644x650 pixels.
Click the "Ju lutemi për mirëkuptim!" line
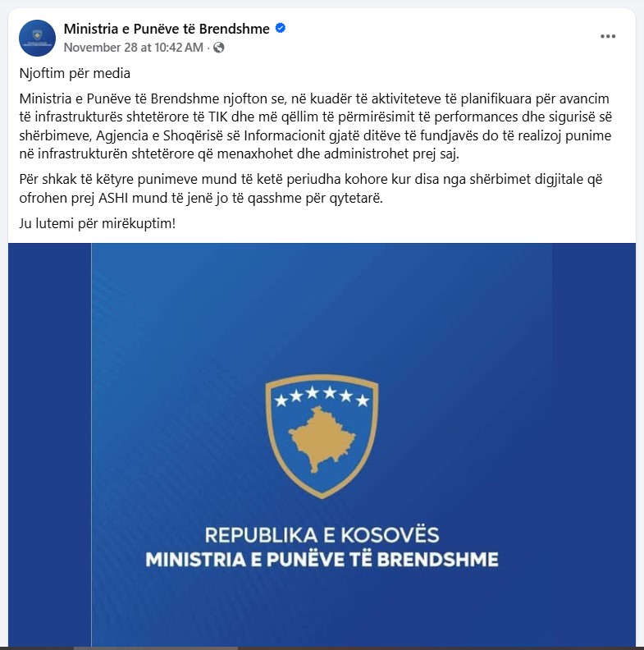pyautogui.click(x=98, y=222)
